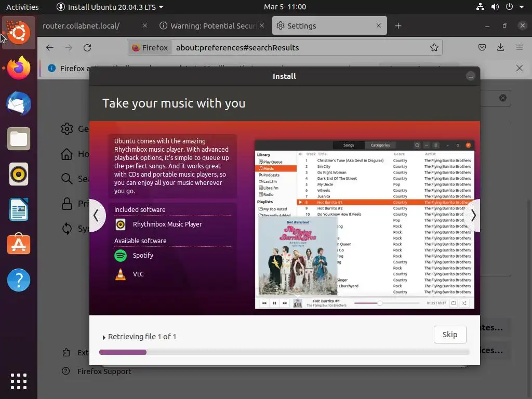Open the Search settings category icon
Image resolution: width=532 pixels, height=399 pixels.
[67, 179]
